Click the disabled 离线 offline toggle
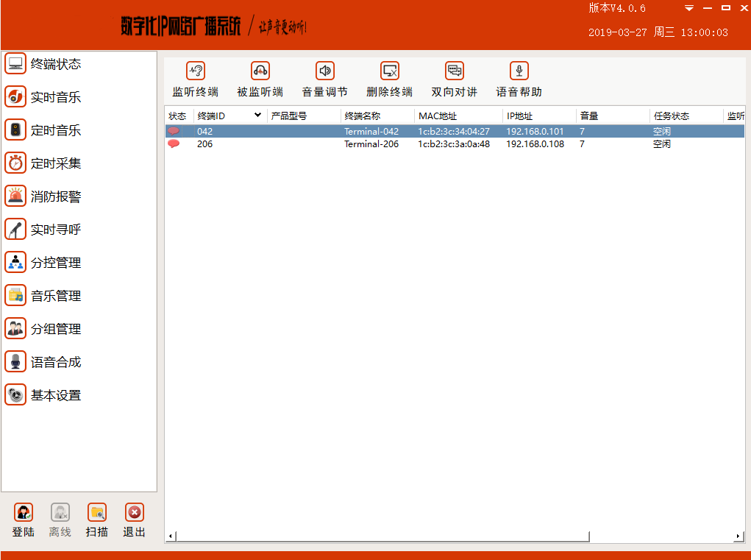 (x=60, y=519)
